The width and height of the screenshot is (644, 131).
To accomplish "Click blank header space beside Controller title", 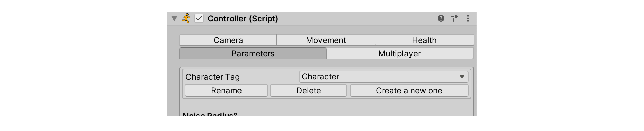I will 357,18.
